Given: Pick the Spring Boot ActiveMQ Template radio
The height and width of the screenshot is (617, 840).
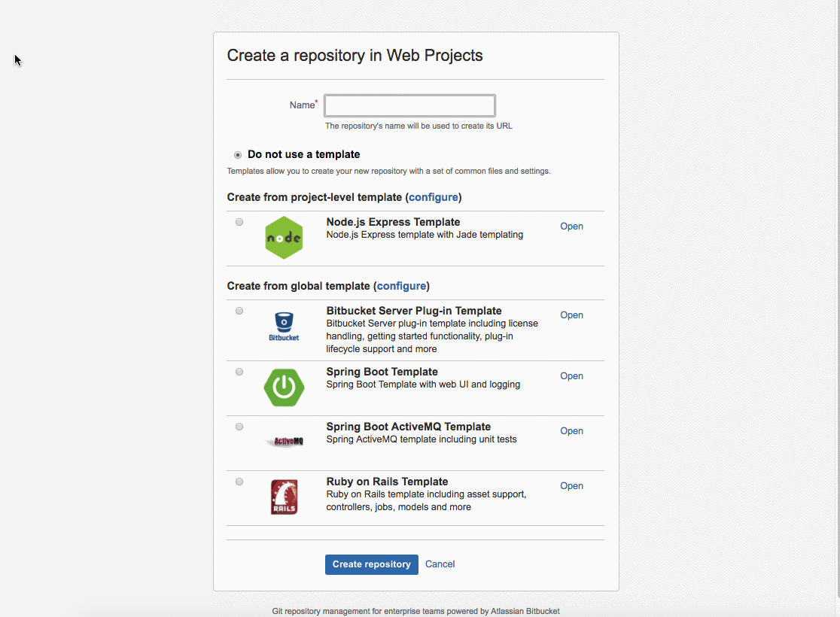Looking at the screenshot, I should pyautogui.click(x=239, y=427).
